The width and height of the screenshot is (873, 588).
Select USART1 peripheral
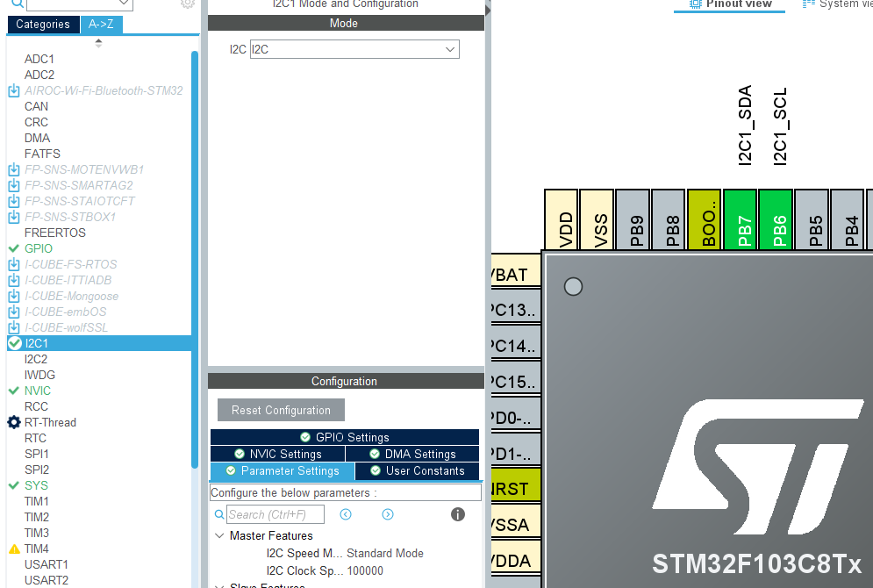click(x=47, y=564)
